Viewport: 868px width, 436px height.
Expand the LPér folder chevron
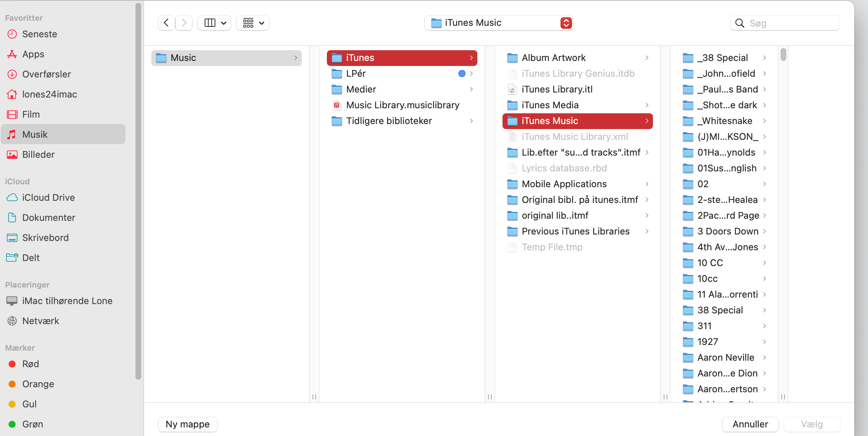click(x=471, y=74)
